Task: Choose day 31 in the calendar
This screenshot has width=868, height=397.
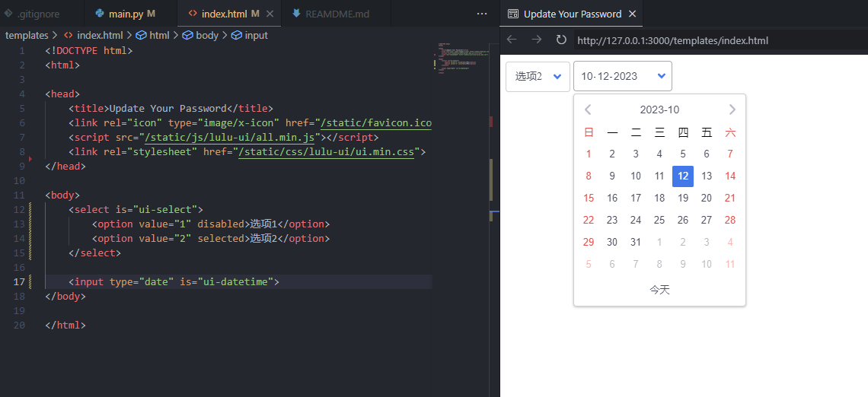Action: coord(636,242)
